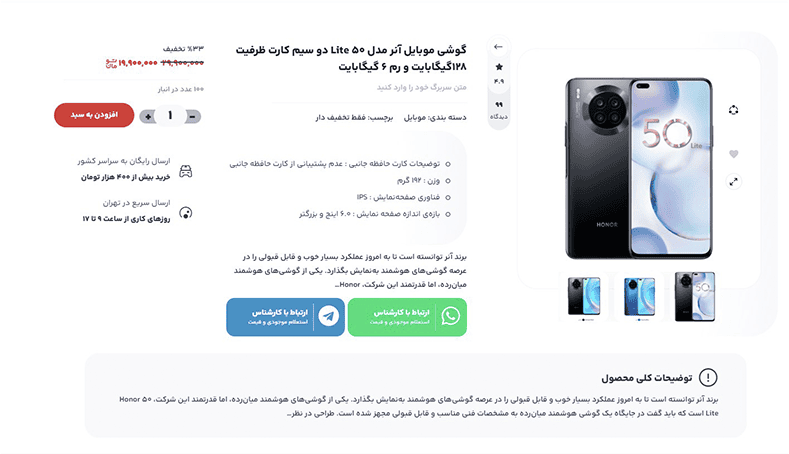Select the blue phone thumbnail
The height and width of the screenshot is (454, 789).
[639, 296]
